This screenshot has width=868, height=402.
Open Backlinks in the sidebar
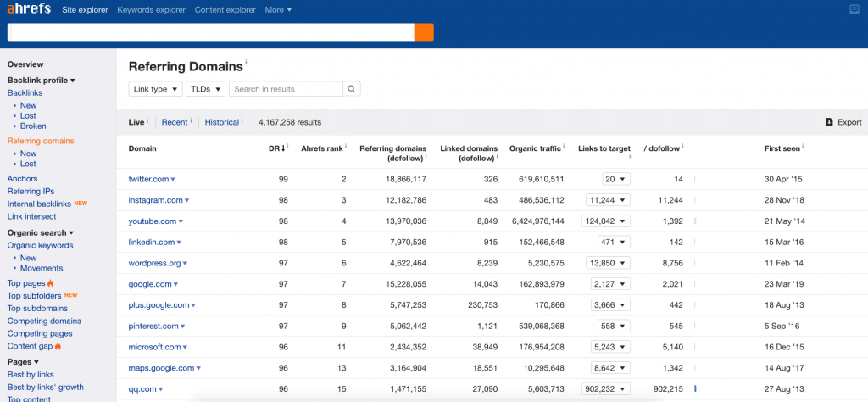coord(25,93)
